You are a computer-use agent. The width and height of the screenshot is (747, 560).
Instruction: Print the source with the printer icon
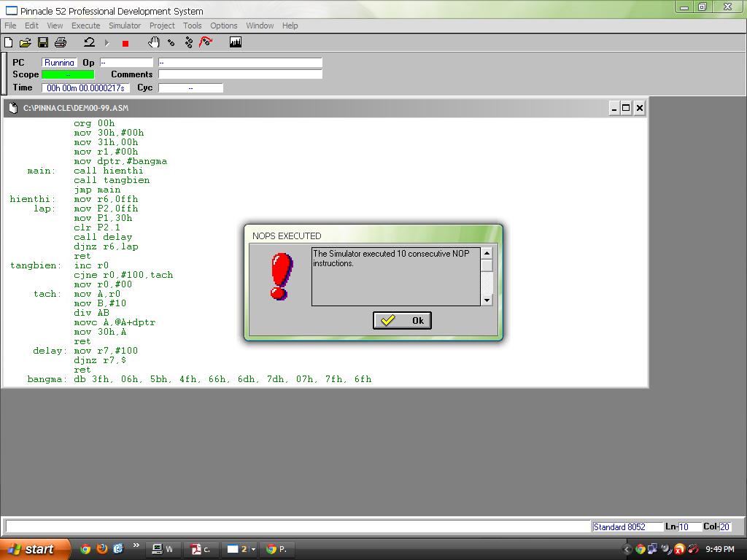pyautogui.click(x=61, y=43)
